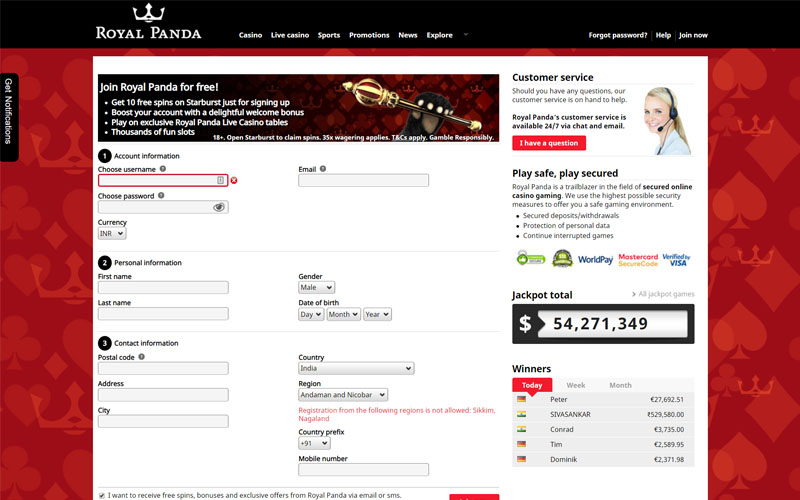Click the green secure padlock badge
Screen dimensions: 800x500
(x=531, y=258)
